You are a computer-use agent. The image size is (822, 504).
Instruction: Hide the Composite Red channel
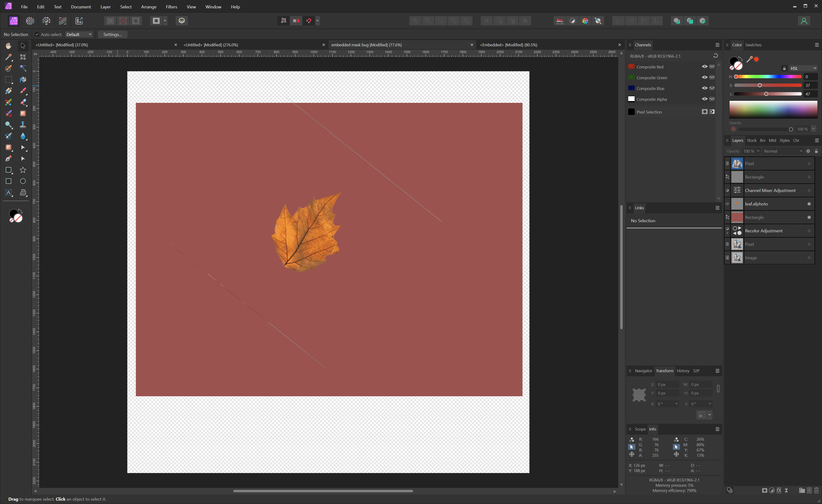coord(704,67)
